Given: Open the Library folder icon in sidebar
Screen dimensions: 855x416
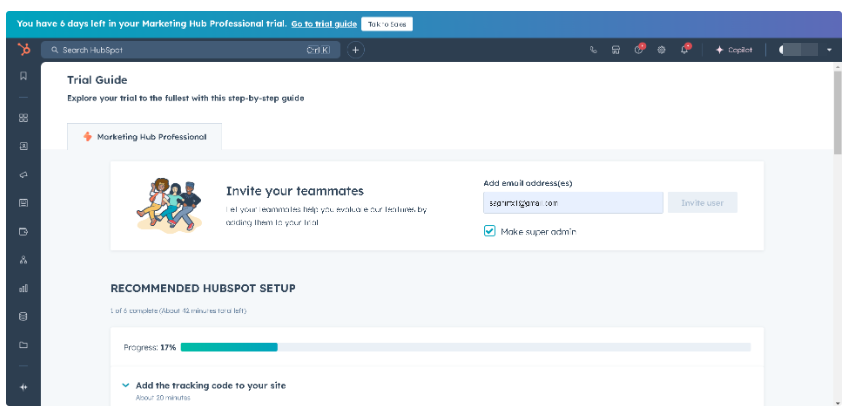Looking at the screenshot, I should [23, 345].
